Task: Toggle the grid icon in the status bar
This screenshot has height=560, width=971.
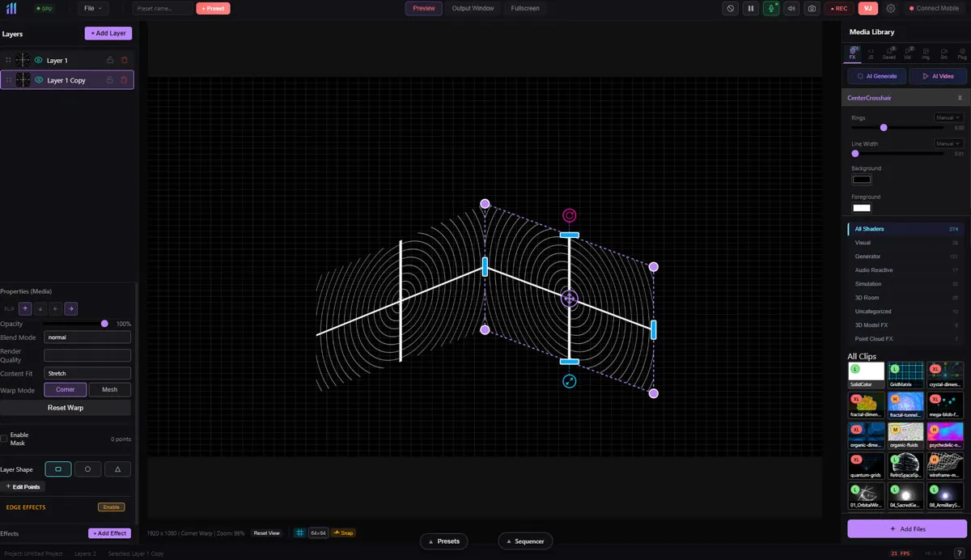Action: 300,532
